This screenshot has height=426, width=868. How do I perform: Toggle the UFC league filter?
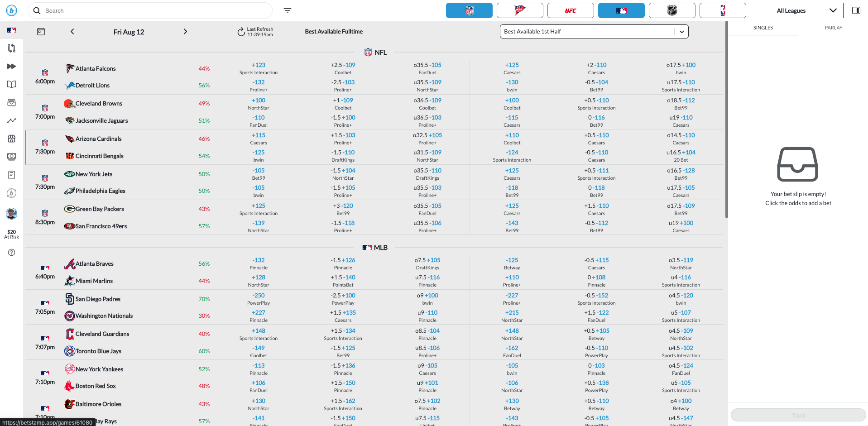click(571, 10)
